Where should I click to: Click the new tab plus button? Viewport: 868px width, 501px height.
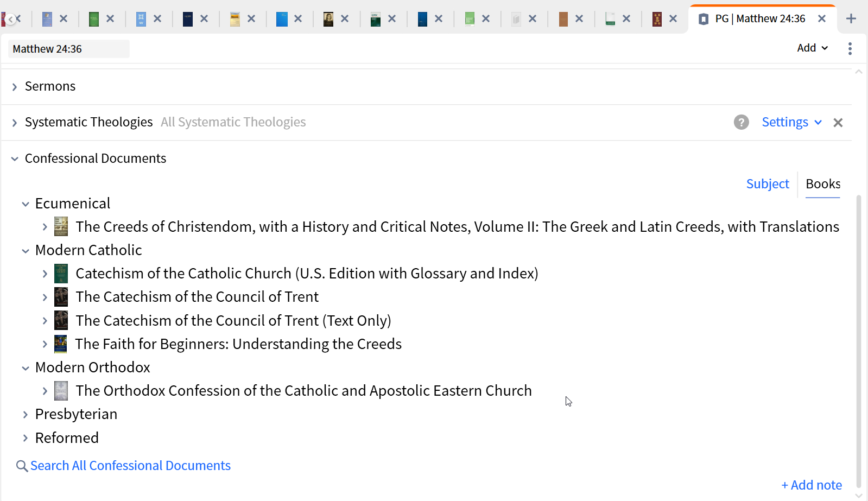click(x=851, y=18)
